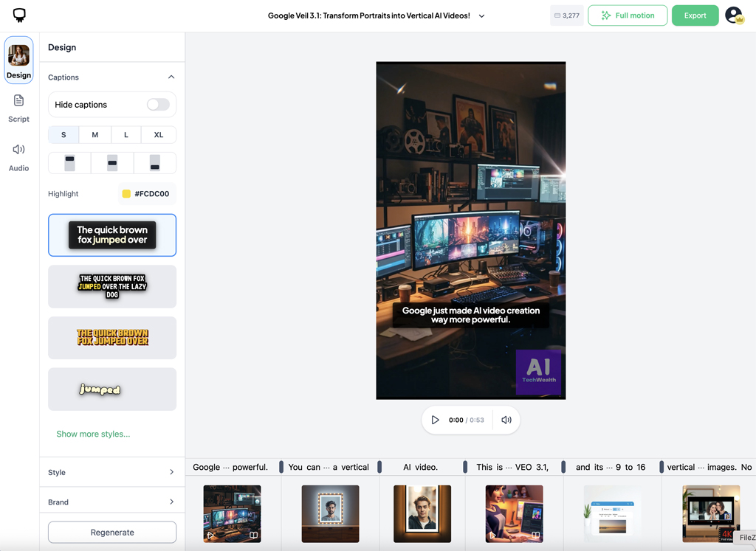Open Show more styles link
756x551 pixels.
[x=93, y=434]
